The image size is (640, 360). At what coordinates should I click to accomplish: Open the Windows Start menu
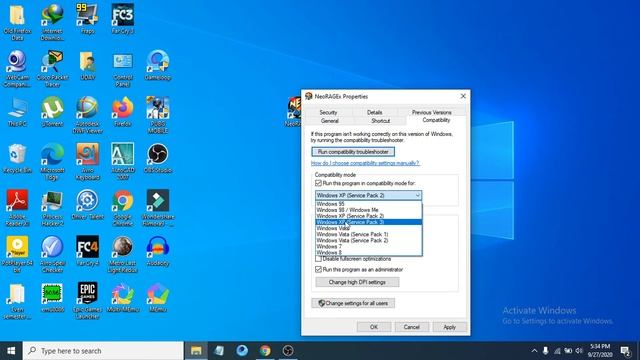click(x=11, y=351)
